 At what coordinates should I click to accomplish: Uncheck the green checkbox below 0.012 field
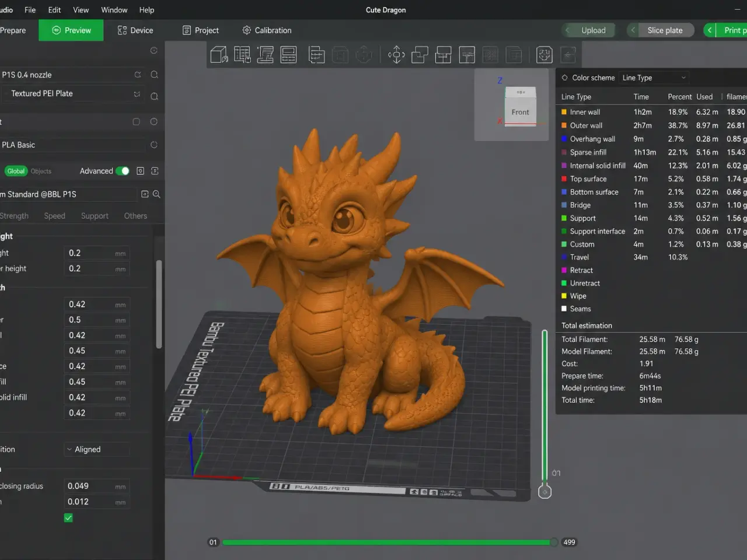click(68, 517)
